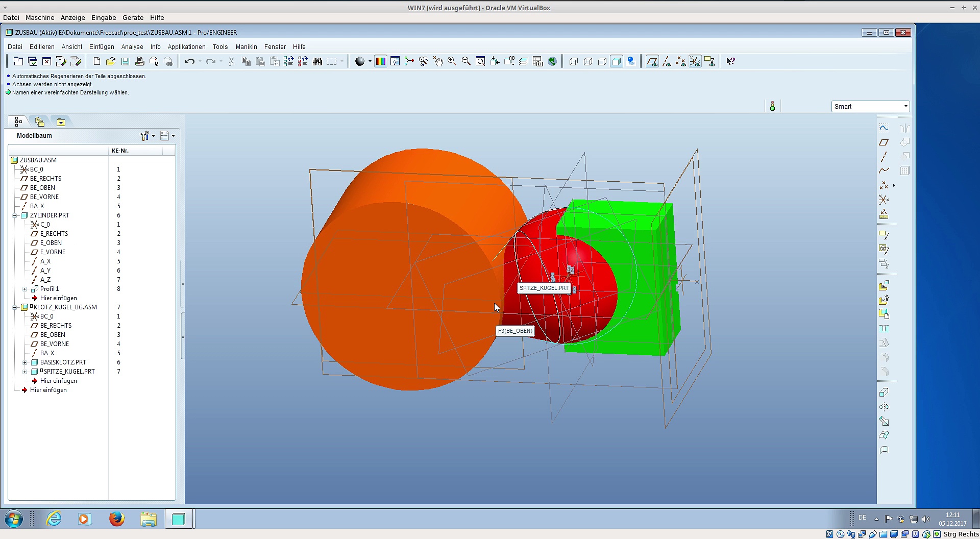Screen dimensions: 980x539
Task: Click the context-sensitive help cursor icon
Action: coord(730,62)
